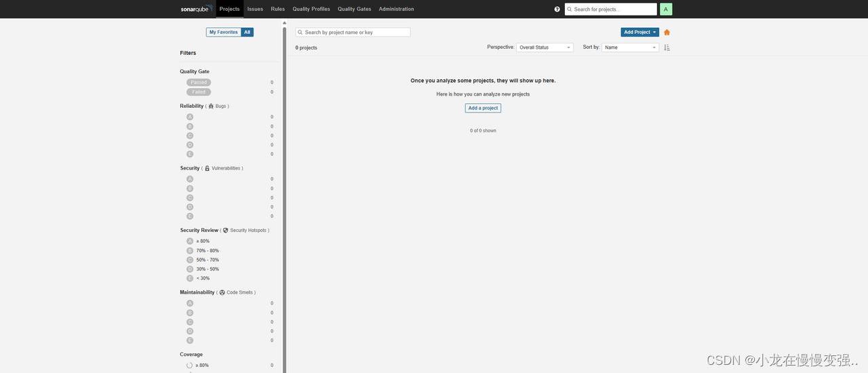Click the 'Quality Gate' filter heading
This screenshot has height=373, width=868.
[x=195, y=72]
